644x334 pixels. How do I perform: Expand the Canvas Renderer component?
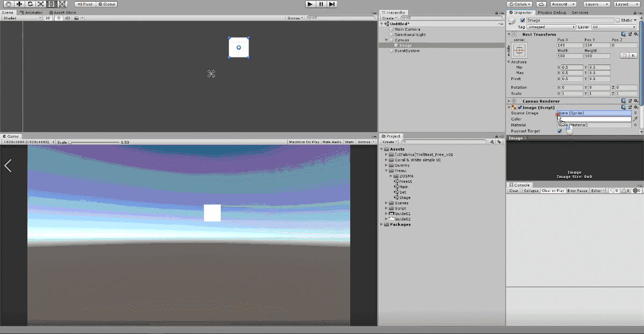pyautogui.click(x=509, y=101)
